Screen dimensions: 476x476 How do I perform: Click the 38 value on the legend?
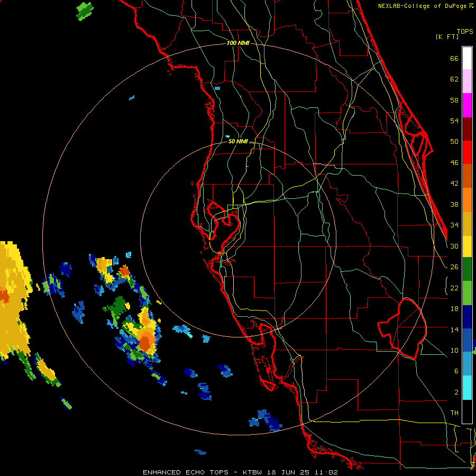pos(454,204)
